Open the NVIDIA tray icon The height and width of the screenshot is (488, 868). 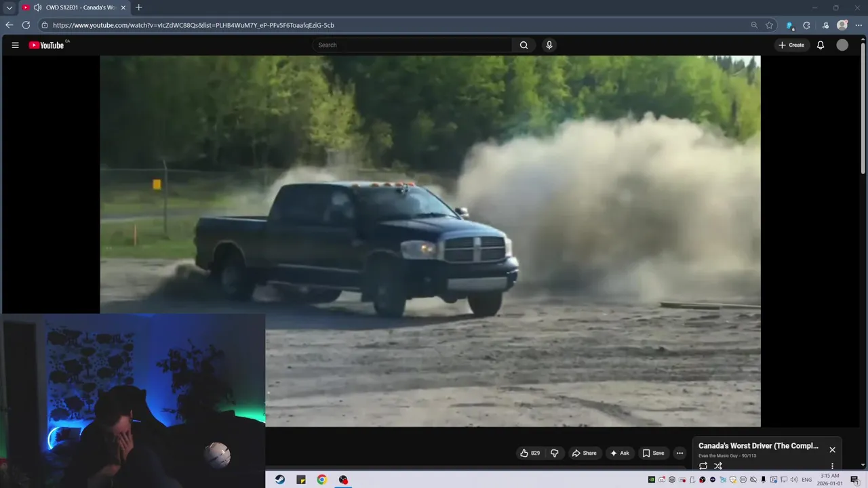pos(652,480)
